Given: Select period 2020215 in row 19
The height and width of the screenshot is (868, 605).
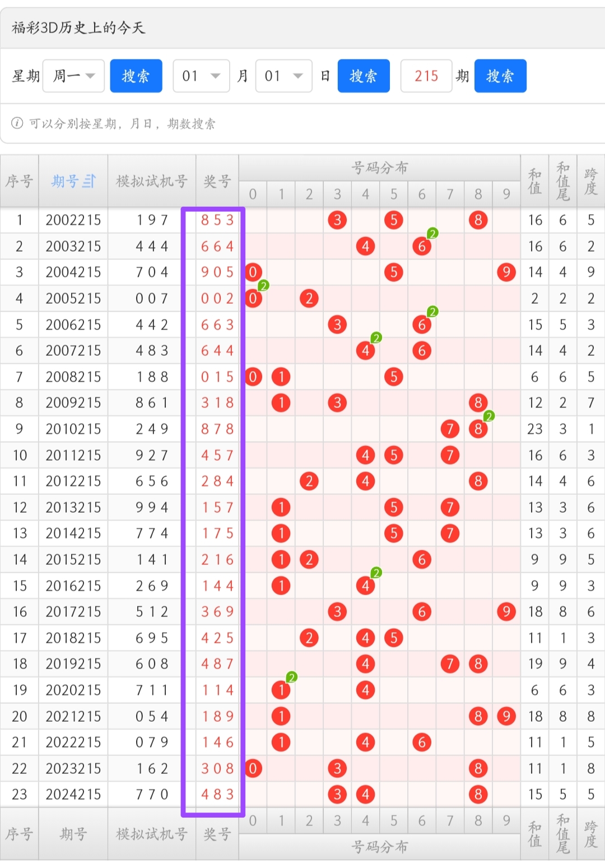Looking at the screenshot, I should pos(73,690).
